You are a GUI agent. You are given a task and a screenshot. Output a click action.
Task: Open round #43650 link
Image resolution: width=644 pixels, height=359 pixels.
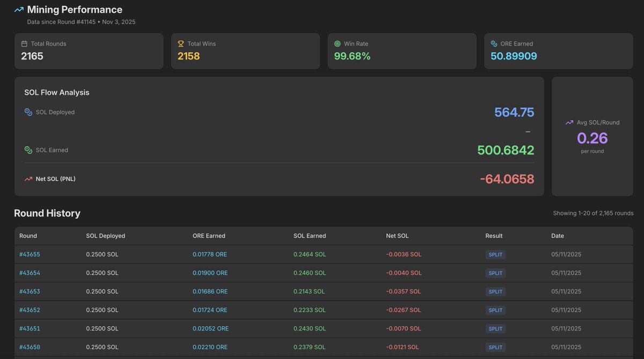(30, 347)
